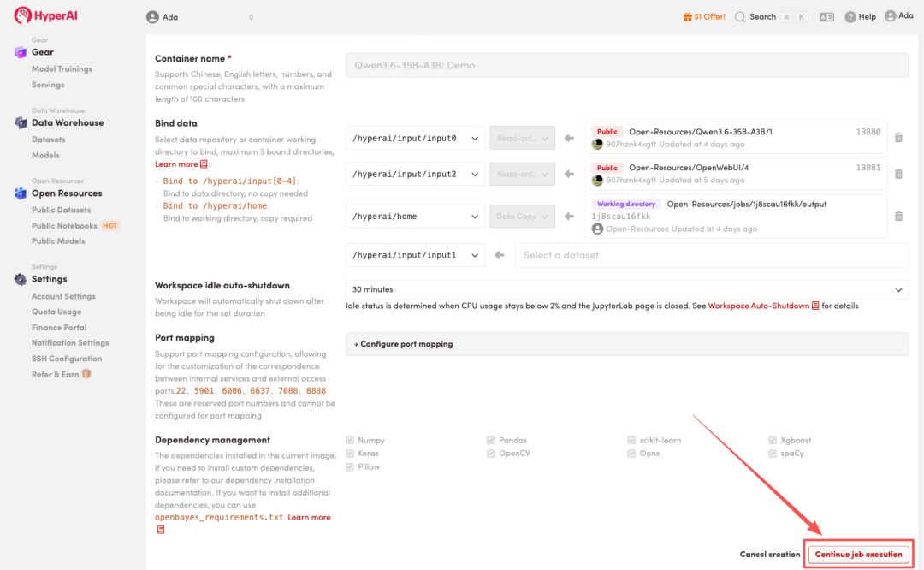Viewport: 924px width, 570px height.
Task: Click the HyperAI logo icon
Action: [22, 16]
